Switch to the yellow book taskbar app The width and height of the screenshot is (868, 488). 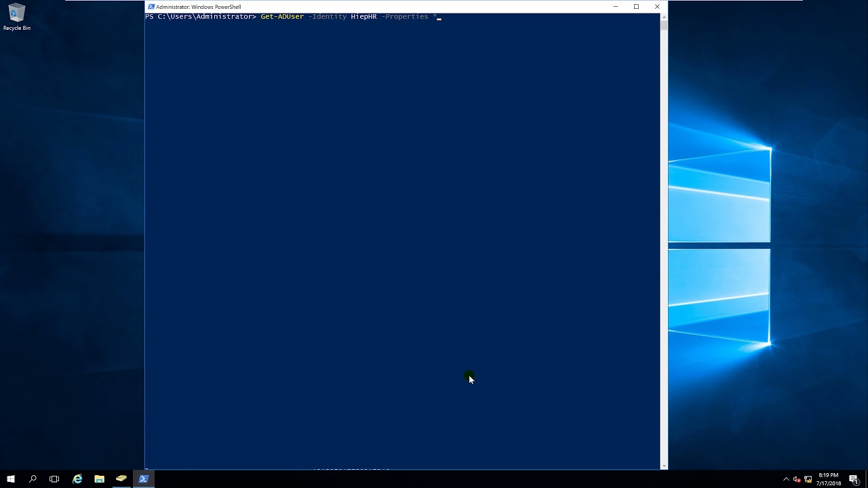[x=121, y=479]
